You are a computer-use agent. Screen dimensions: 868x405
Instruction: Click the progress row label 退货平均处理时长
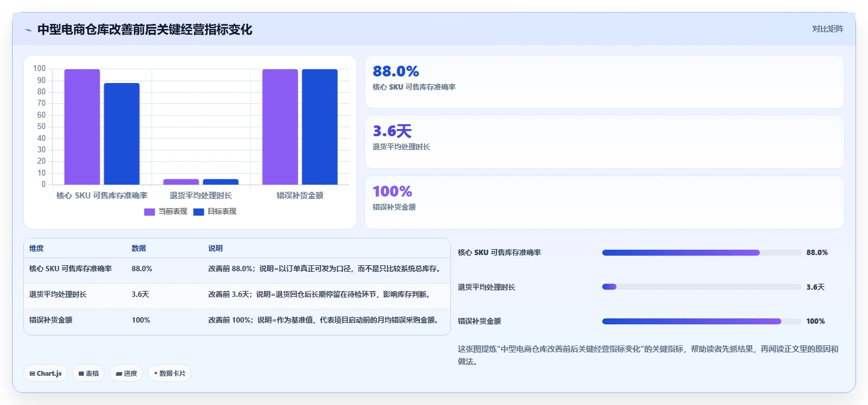487,287
